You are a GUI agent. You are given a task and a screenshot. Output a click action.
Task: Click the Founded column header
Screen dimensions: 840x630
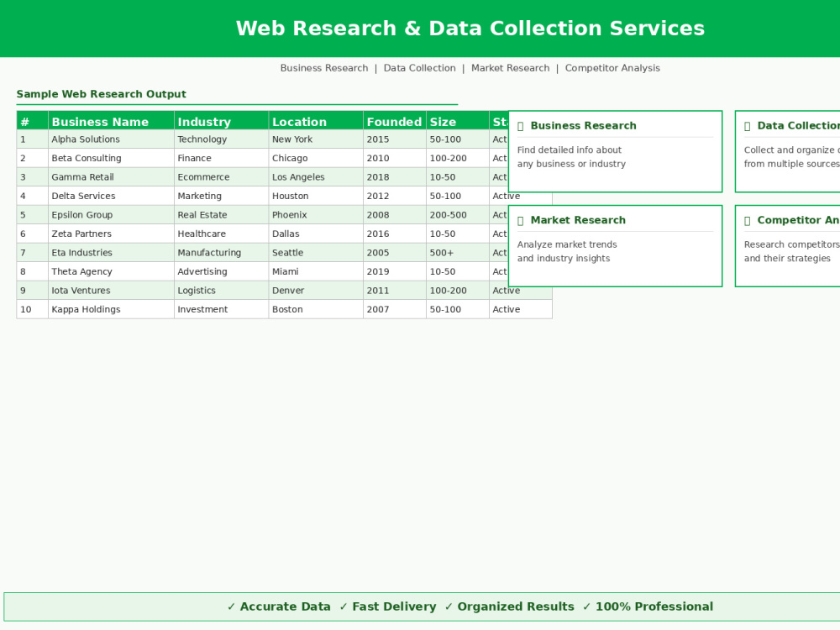click(x=394, y=120)
